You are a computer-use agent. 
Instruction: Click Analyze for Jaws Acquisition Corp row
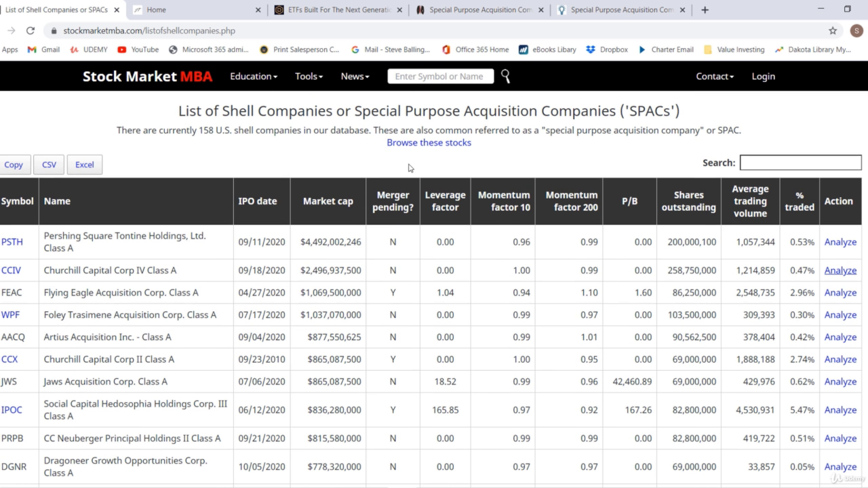coord(840,382)
